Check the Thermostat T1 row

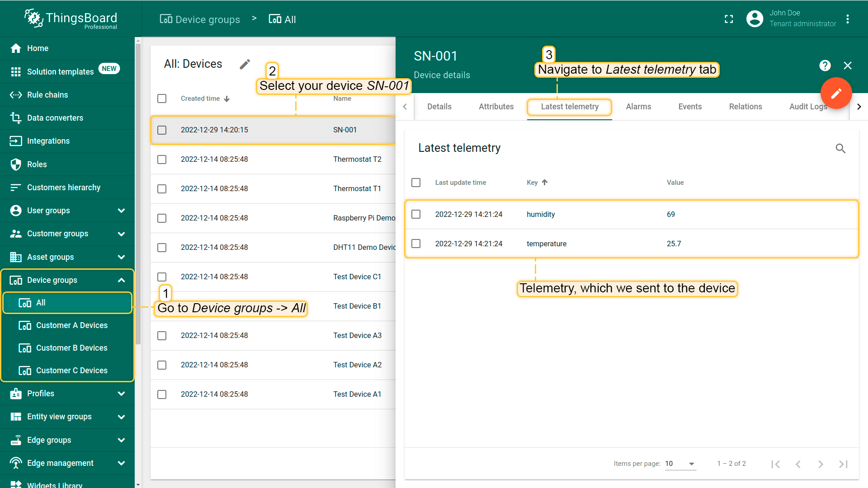tap(162, 189)
